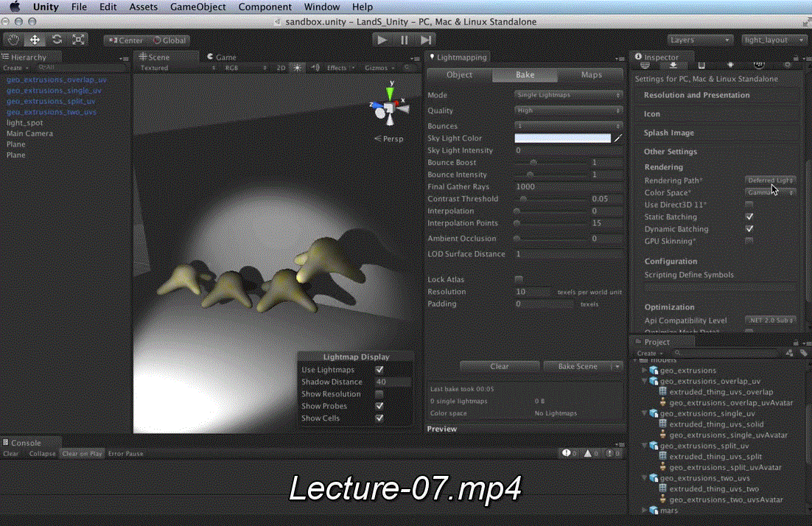Viewport: 812px width, 526px height.
Task: Select the BlackBerry platform settings icon
Action: tap(759, 66)
